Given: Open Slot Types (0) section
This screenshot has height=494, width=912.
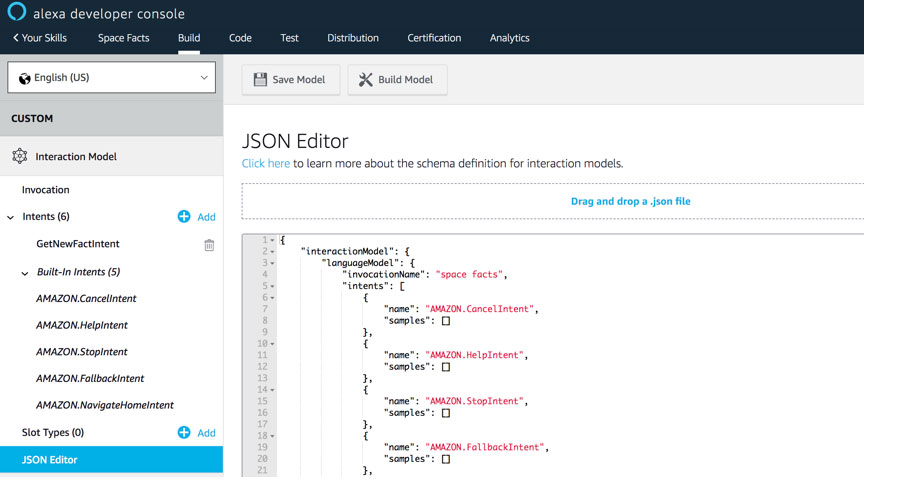Looking at the screenshot, I should (x=53, y=432).
